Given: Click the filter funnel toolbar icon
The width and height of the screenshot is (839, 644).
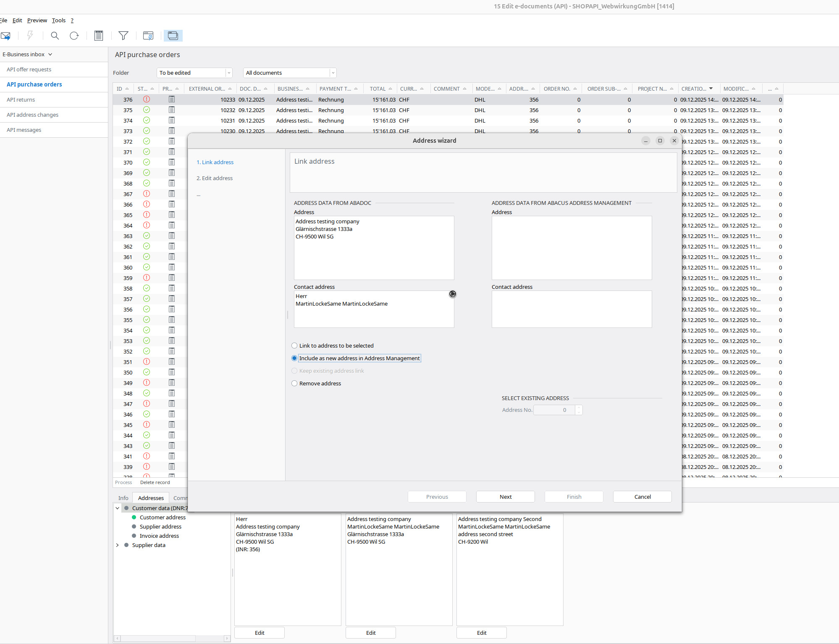Looking at the screenshot, I should pos(123,36).
